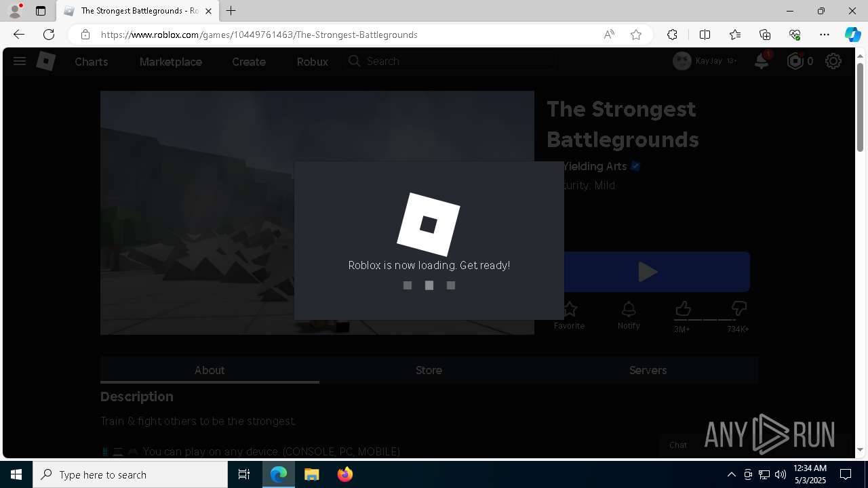The image size is (868, 488).
Task: Enable Edge split screen
Action: point(705,35)
